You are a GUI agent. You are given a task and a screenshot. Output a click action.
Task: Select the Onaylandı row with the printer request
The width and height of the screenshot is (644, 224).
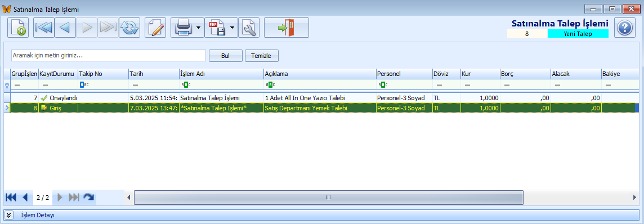pyautogui.click(x=322, y=97)
